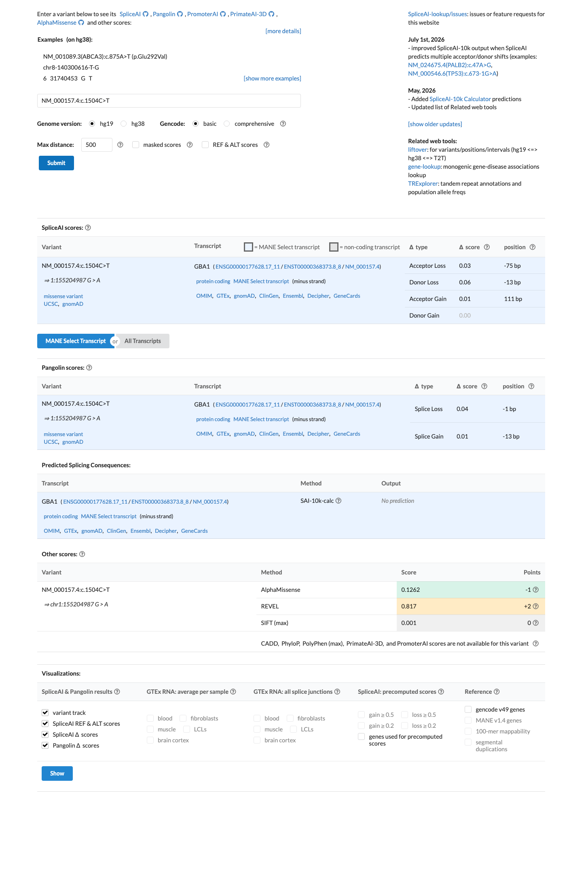This screenshot has width=588, height=890.
Task: Select hg19 genome version radio
Action: (x=92, y=124)
